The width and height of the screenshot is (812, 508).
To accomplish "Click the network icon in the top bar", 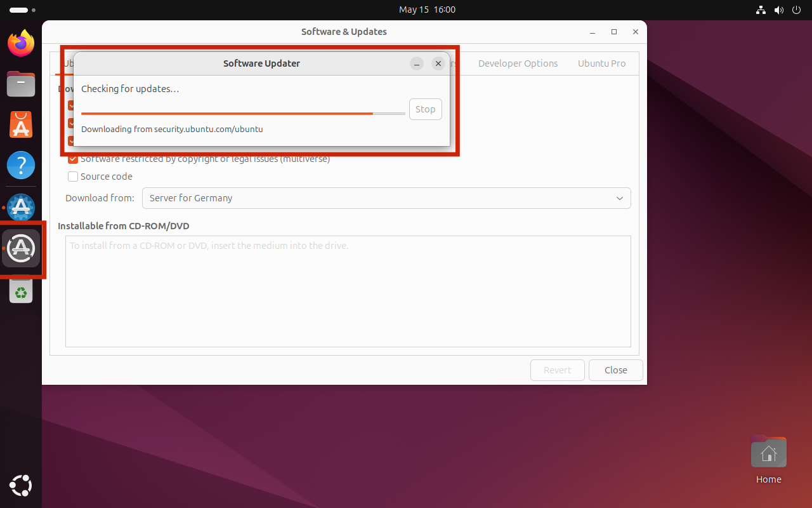I will 761,10.
